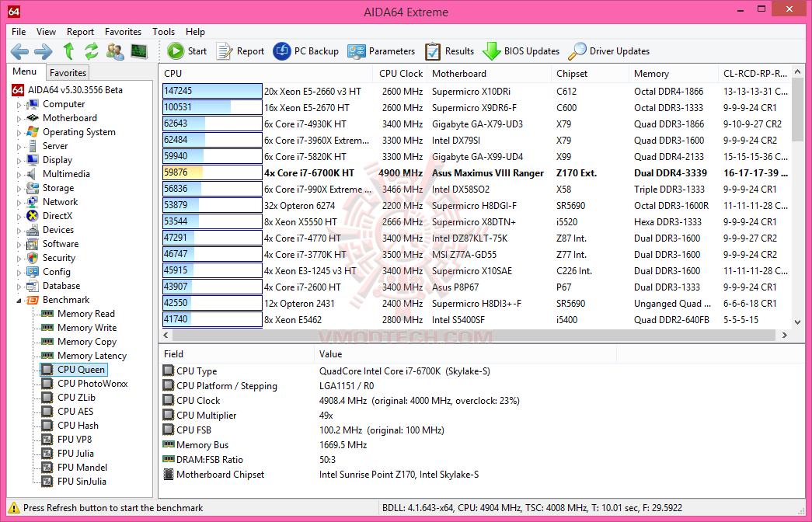
Task: Open the Favorites menu
Action: coord(123,32)
